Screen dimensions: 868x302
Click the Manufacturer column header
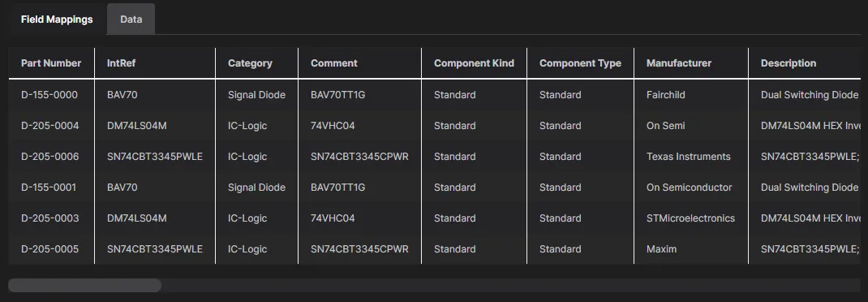(x=691, y=63)
